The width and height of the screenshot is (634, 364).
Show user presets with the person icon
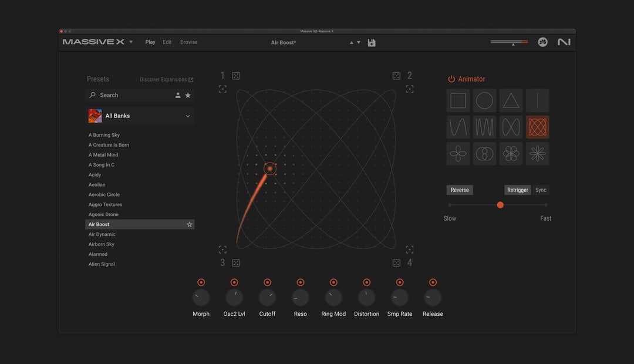178,95
